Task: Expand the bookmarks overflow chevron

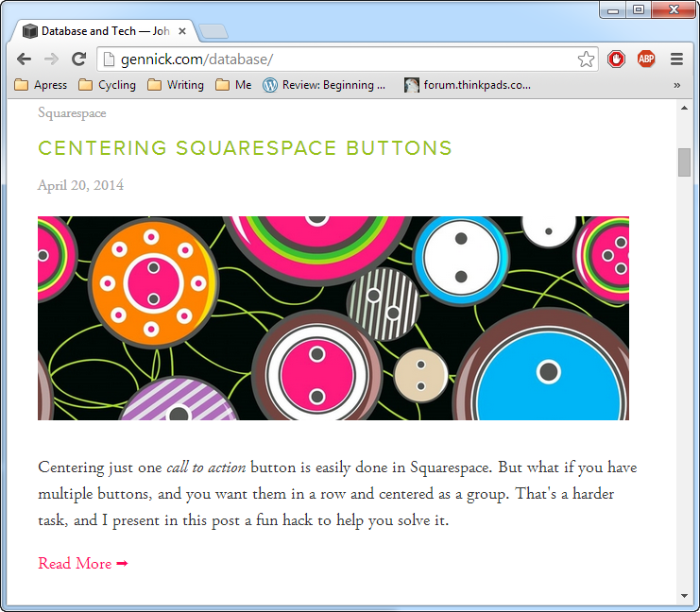Action: pyautogui.click(x=676, y=85)
